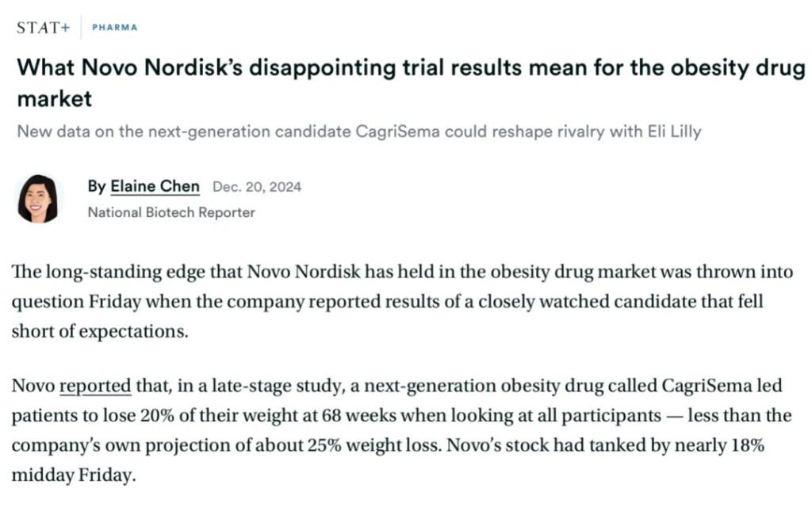Open the PHARMA category link
Image resolution: width=812 pixels, height=511 pixels.
click(x=115, y=28)
